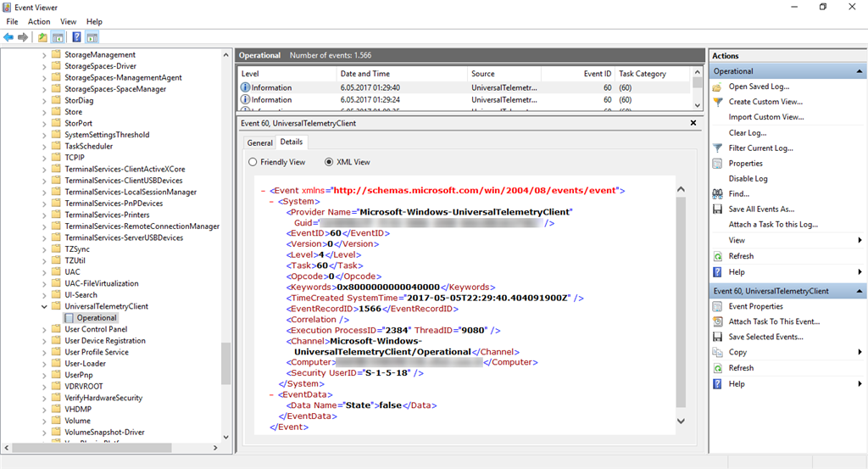The width and height of the screenshot is (868, 469).
Task: Sort events by Level column
Action: pos(287,74)
